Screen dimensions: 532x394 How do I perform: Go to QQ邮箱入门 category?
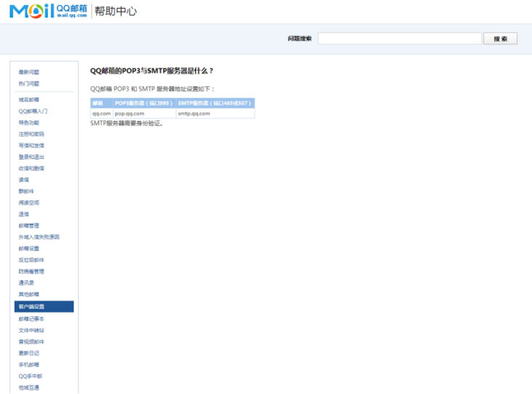[x=33, y=111]
